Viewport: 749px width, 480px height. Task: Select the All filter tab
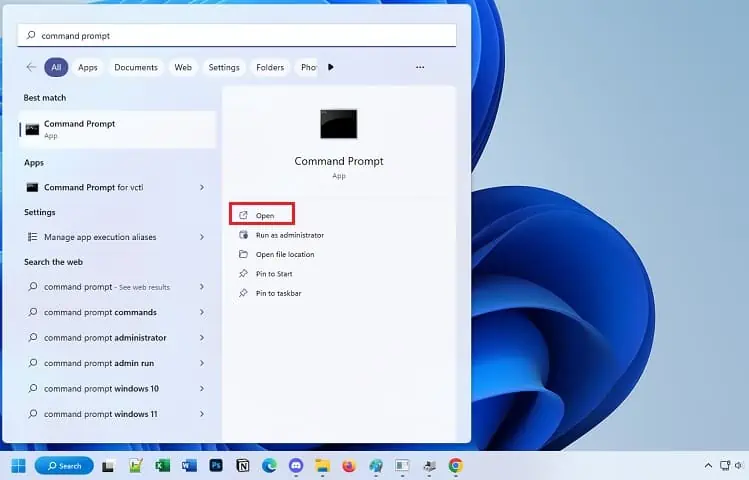(x=56, y=67)
